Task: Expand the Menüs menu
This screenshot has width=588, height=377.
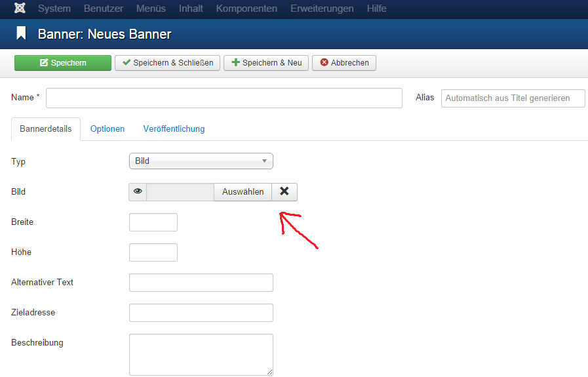Action: [x=151, y=9]
